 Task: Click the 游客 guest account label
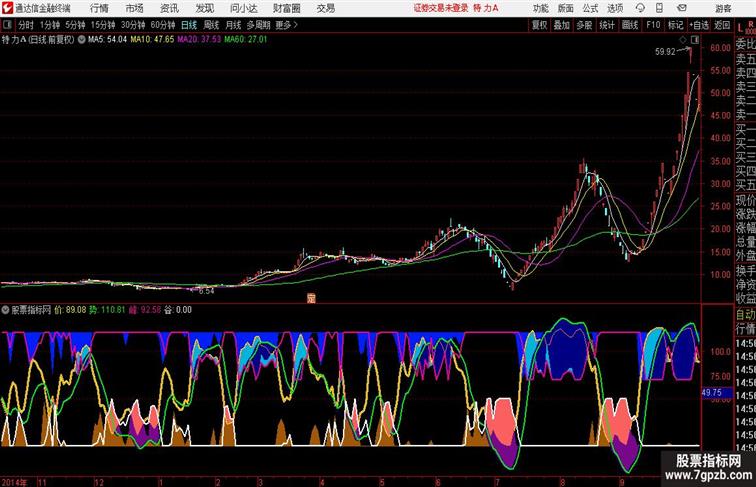click(723, 8)
